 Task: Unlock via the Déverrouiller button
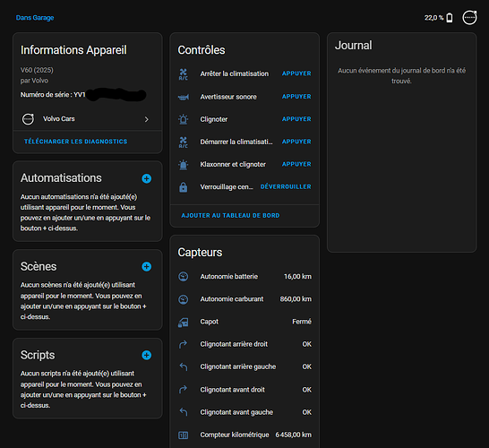(286, 187)
